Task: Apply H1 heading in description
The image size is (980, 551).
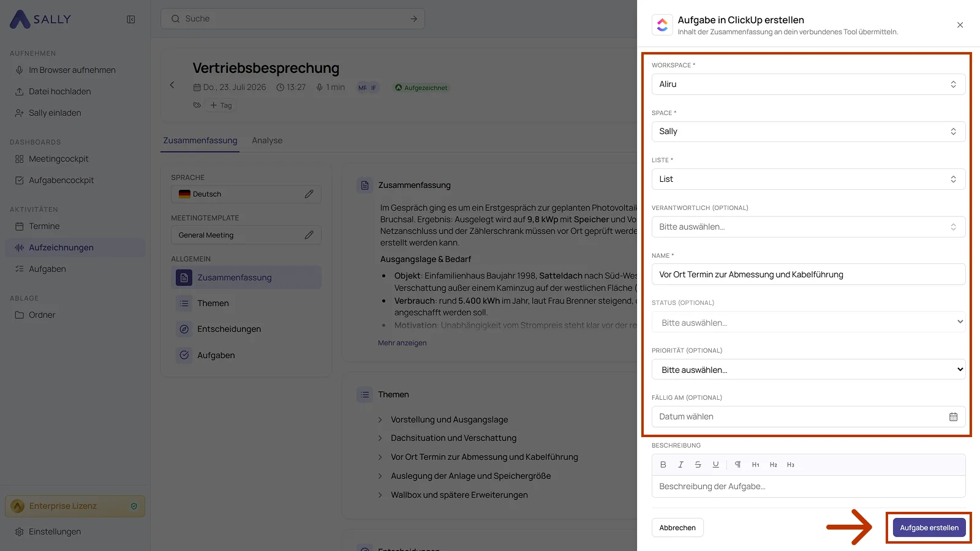Action: (756, 465)
